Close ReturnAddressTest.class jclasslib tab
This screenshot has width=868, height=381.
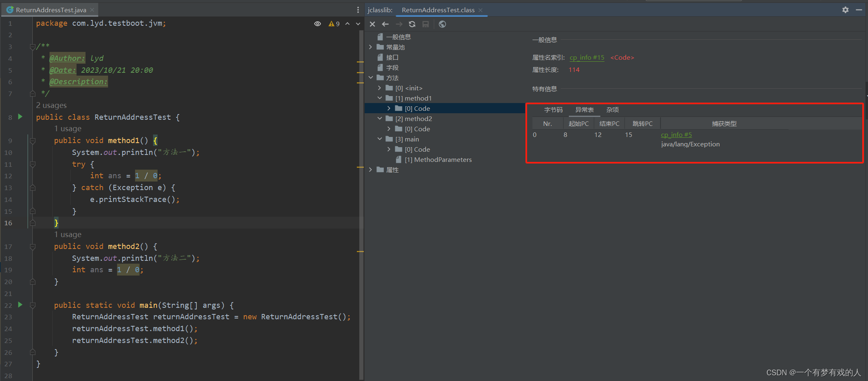(480, 10)
